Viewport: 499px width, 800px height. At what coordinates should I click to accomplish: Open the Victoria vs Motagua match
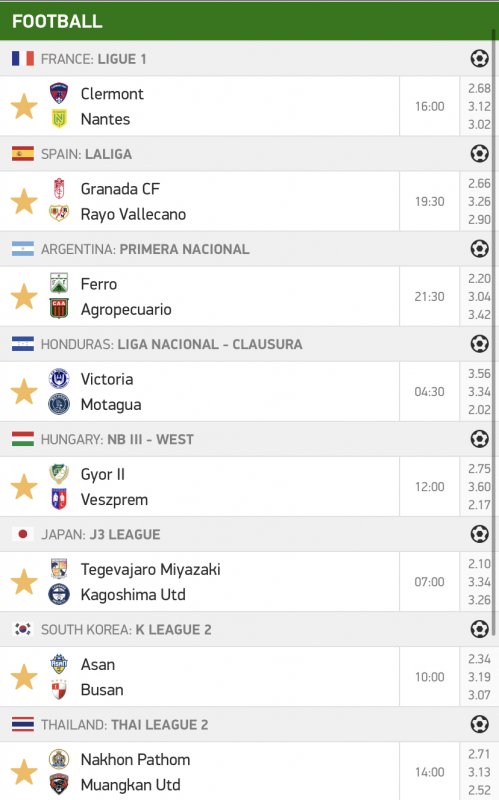tap(199, 392)
